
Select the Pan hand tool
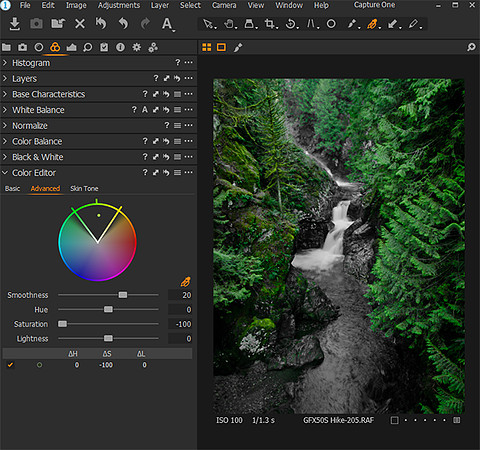click(x=230, y=24)
